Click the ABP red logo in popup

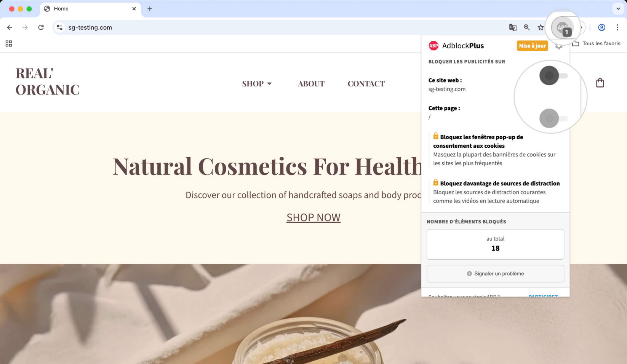pos(433,46)
